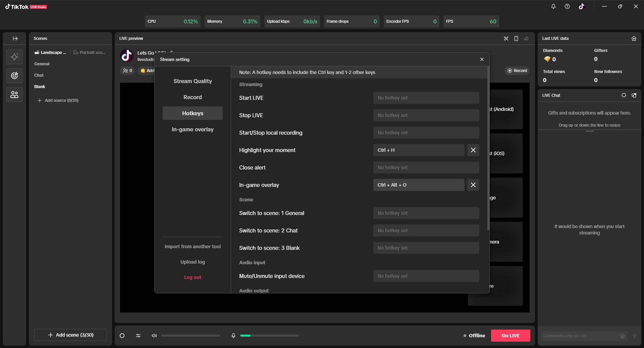Open audio mixer settings icon
The height and width of the screenshot is (348, 644).
click(x=138, y=336)
